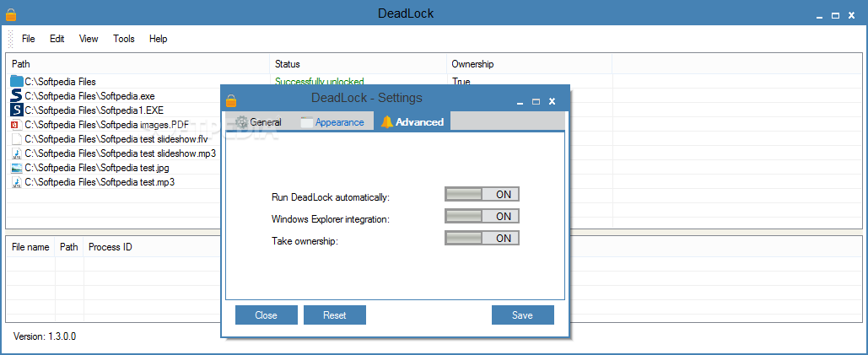Open the View menu
The image size is (868, 355).
point(89,39)
